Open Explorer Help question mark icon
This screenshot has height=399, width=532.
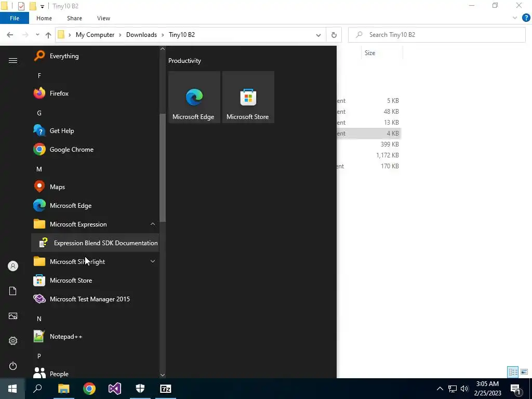(526, 18)
